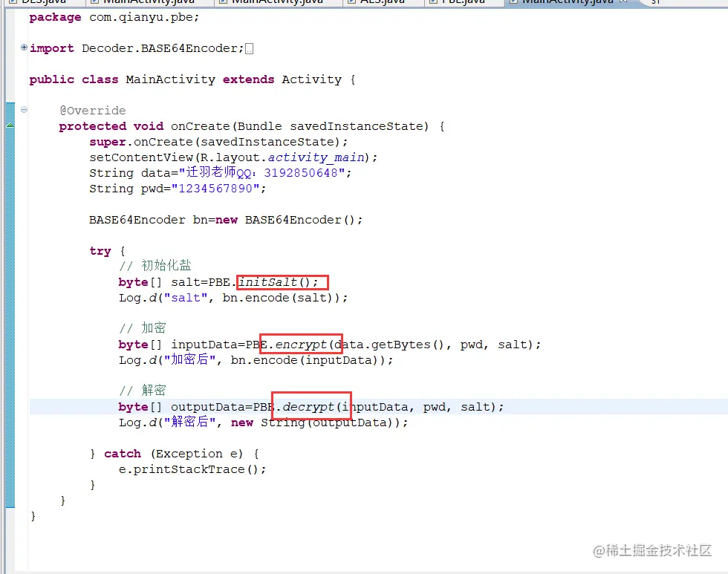Click the '// 初始化盐' comment

click(155, 266)
